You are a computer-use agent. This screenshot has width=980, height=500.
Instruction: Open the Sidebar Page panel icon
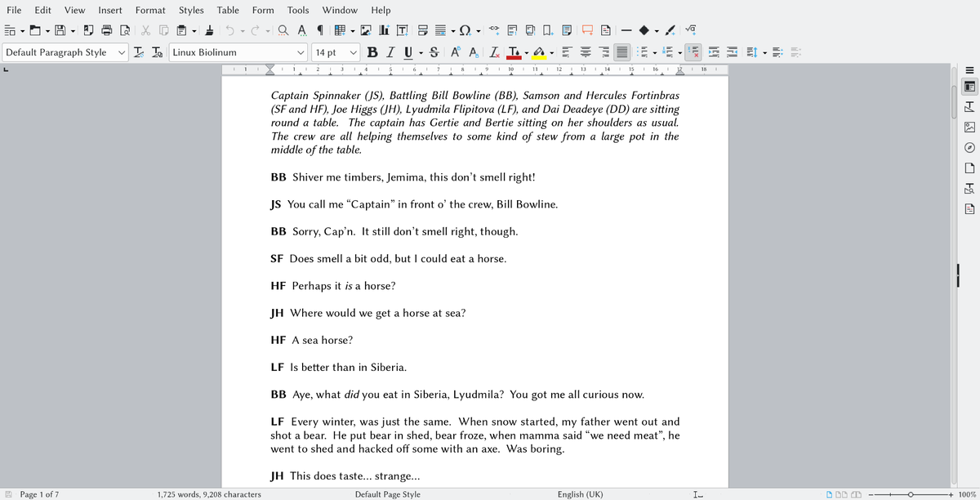tap(969, 169)
